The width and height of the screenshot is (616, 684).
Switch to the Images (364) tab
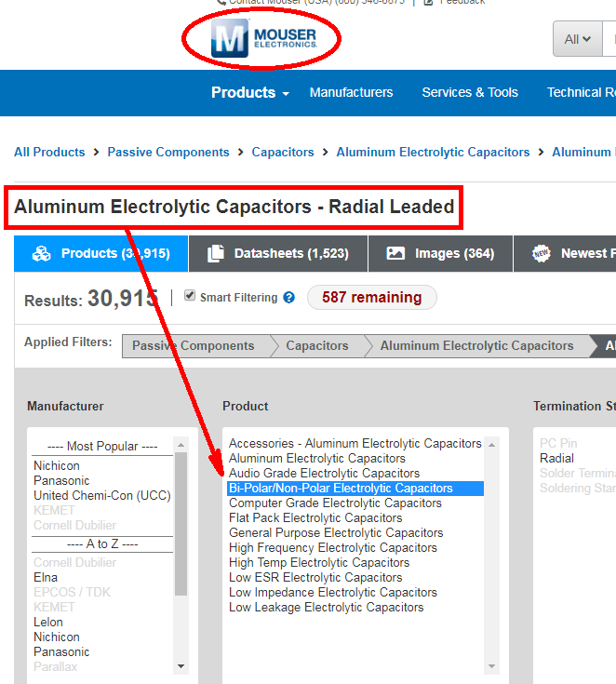point(440,253)
